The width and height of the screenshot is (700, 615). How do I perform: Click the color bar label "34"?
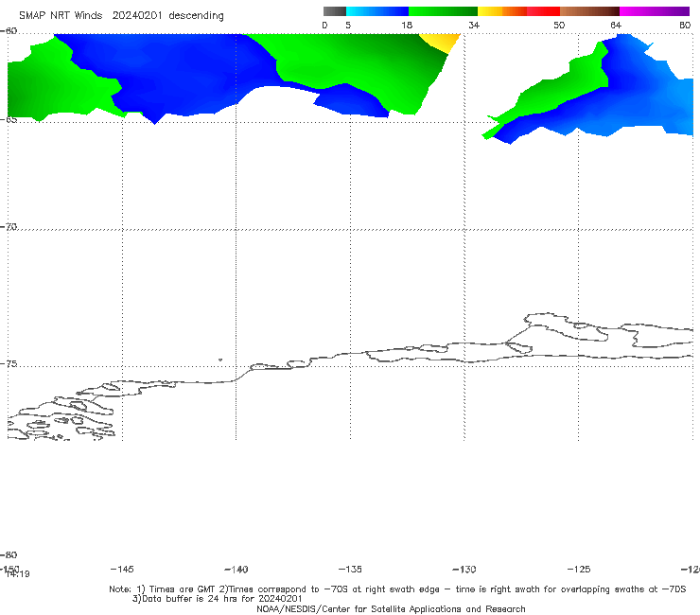point(474,25)
